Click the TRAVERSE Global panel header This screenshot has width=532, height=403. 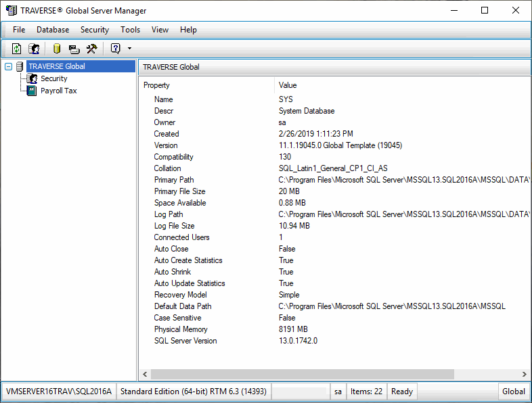334,67
